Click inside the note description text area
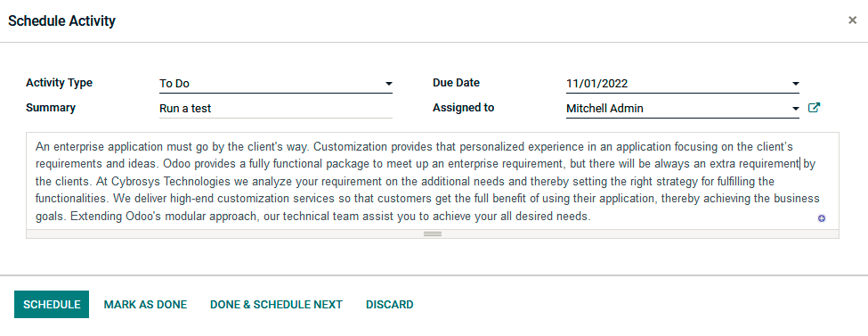868x336 pixels. 433,181
